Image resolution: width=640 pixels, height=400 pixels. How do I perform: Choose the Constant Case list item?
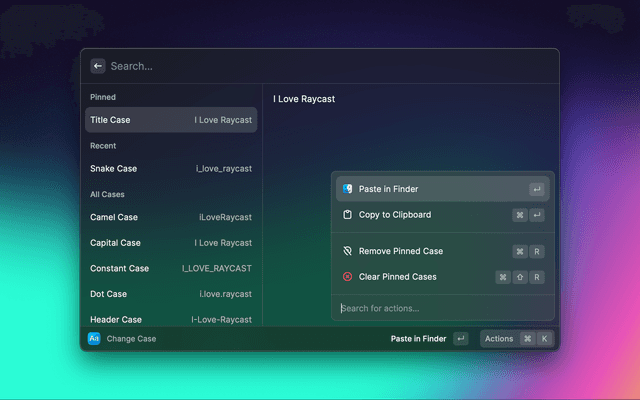click(x=171, y=268)
